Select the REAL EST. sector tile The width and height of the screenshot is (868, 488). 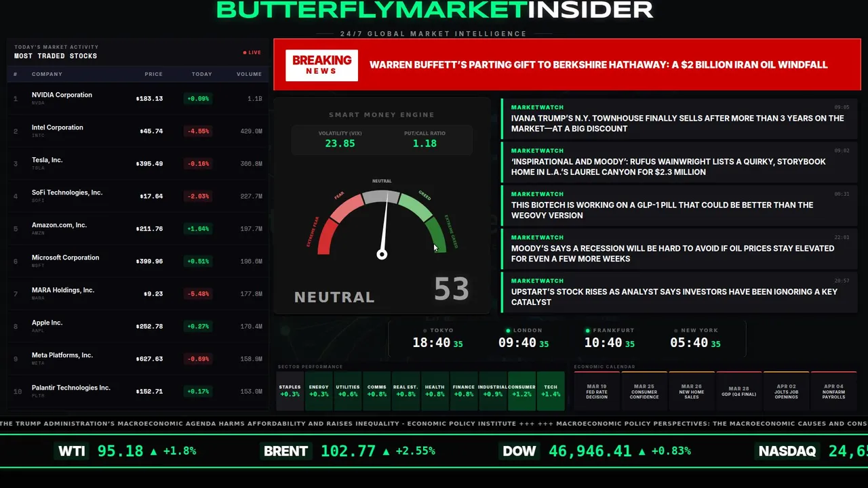(406, 391)
